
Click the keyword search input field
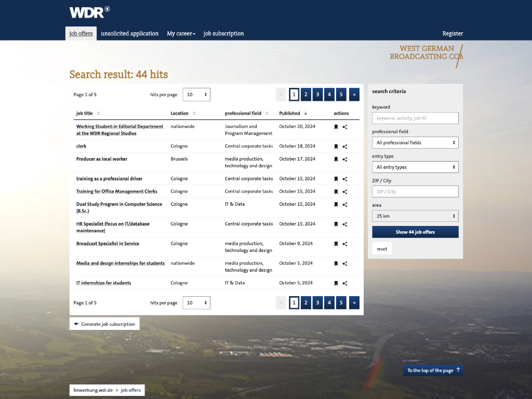[x=415, y=118]
